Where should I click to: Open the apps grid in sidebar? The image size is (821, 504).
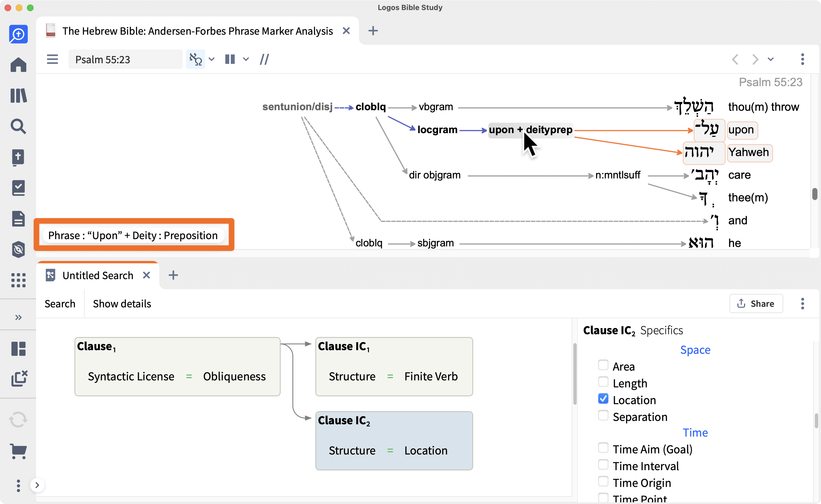(x=18, y=280)
